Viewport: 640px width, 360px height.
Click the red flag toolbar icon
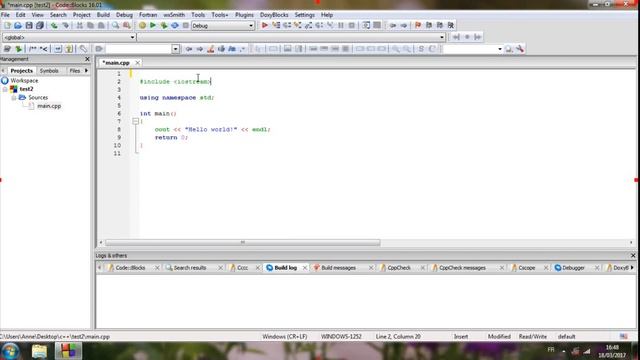coord(418,25)
